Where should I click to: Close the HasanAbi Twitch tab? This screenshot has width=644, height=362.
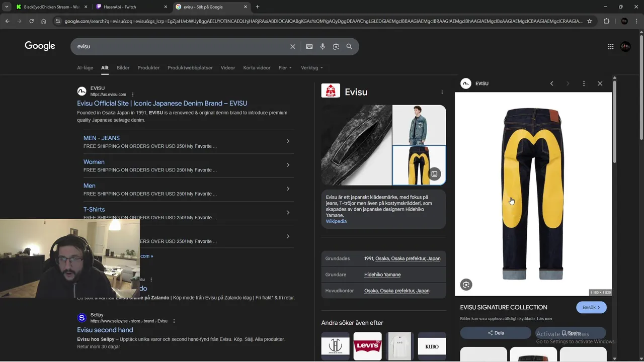[x=166, y=7]
